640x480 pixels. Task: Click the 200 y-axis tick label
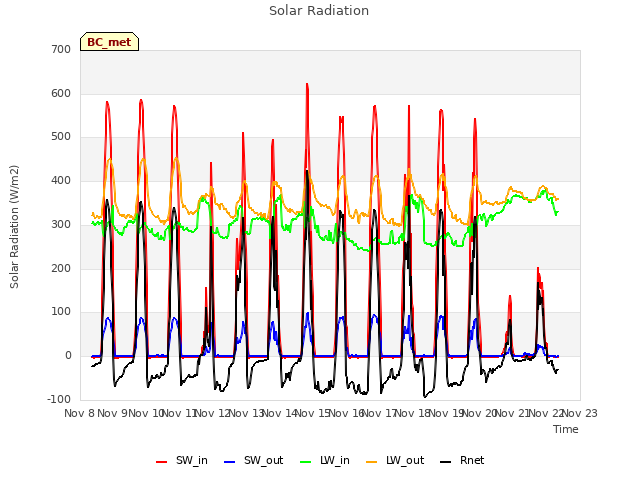(x=61, y=269)
